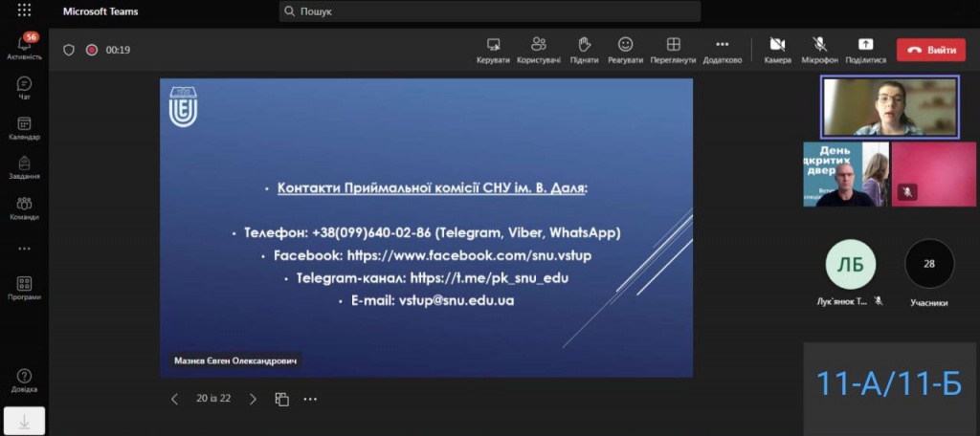
Task: Open slide options ellipsis below presentation
Action: click(310, 399)
